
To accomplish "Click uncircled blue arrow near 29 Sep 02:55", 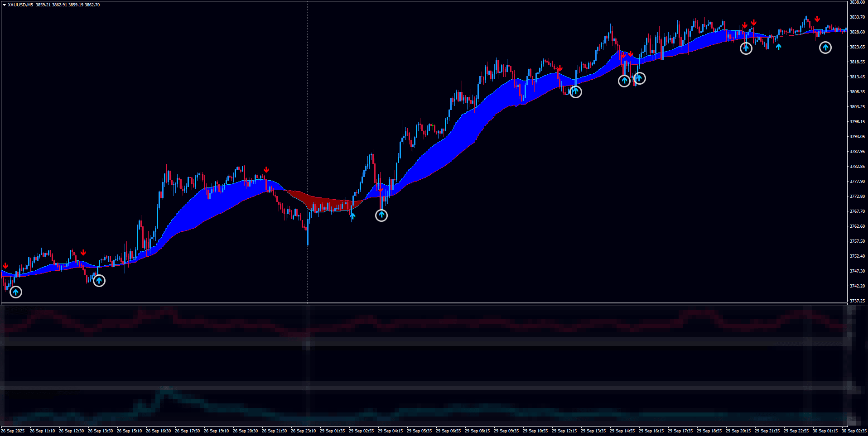I will (352, 216).
